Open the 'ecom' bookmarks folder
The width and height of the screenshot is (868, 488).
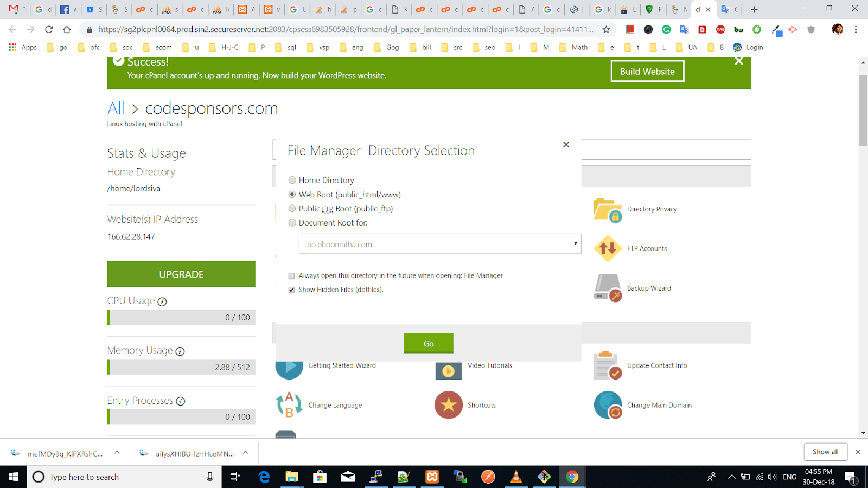tap(157, 47)
